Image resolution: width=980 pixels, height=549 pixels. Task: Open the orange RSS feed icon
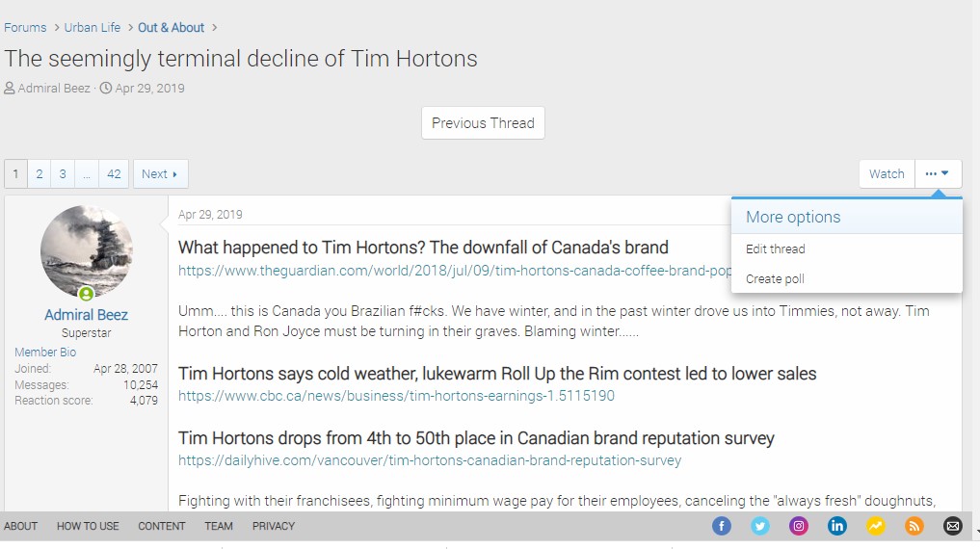(914, 526)
